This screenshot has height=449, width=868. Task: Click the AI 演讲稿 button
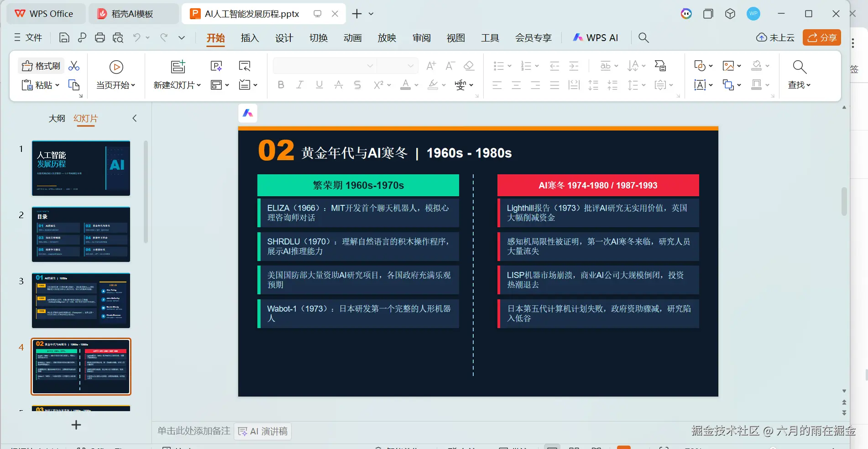263,431
